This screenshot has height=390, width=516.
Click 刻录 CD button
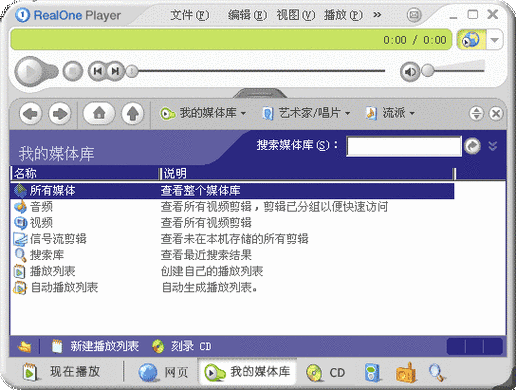[x=182, y=346]
